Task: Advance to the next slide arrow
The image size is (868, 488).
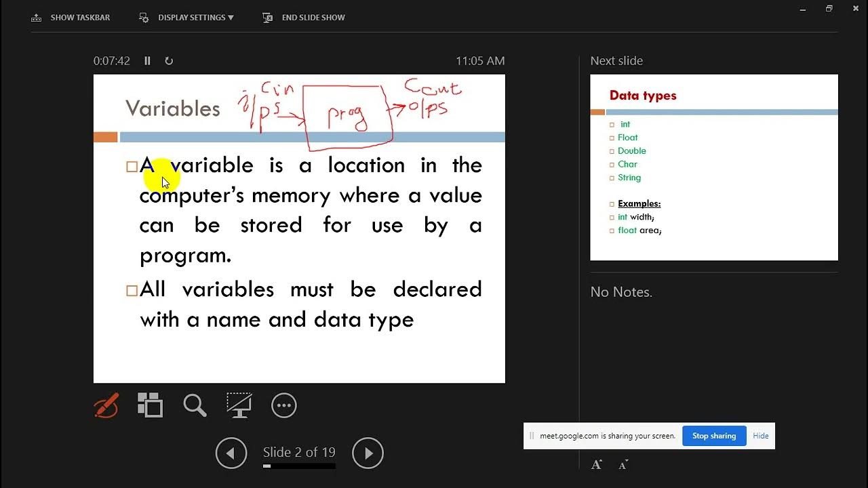Action: coord(368,453)
